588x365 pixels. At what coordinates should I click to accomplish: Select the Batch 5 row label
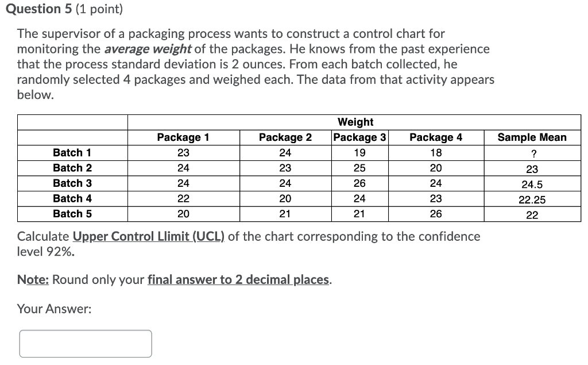(x=72, y=214)
